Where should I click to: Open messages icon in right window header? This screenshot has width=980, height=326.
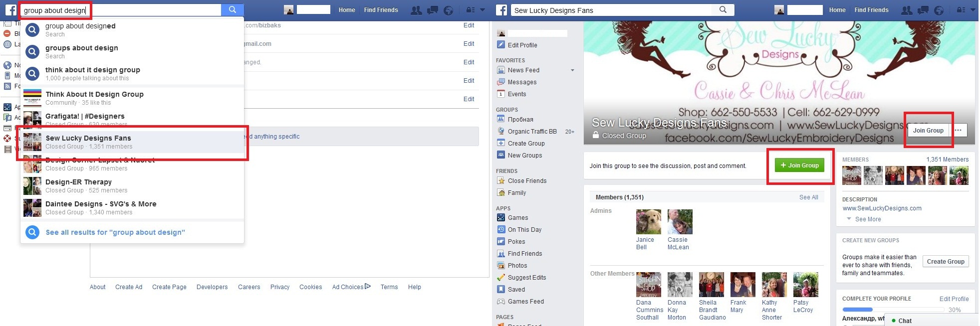[923, 10]
